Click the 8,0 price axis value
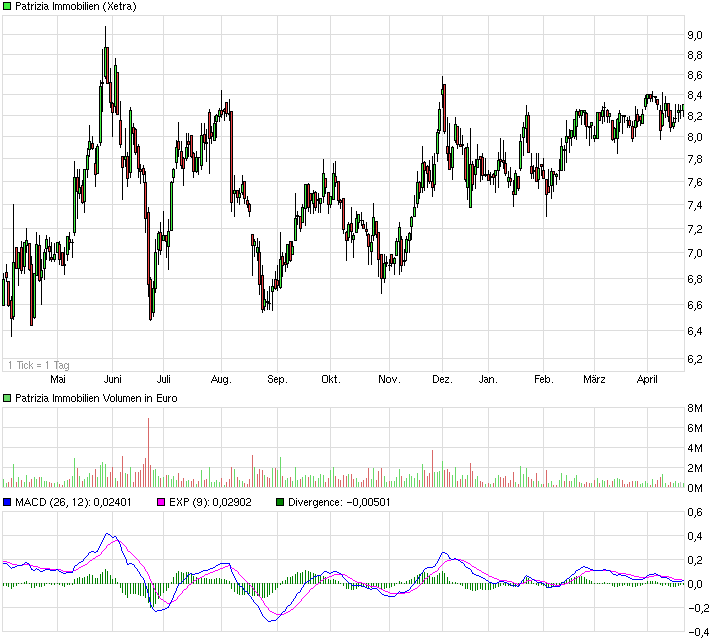This screenshot has height=640, width=726. [695, 137]
